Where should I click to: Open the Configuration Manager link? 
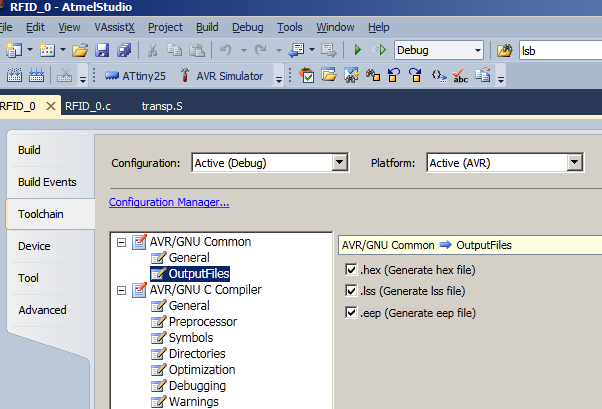(169, 202)
